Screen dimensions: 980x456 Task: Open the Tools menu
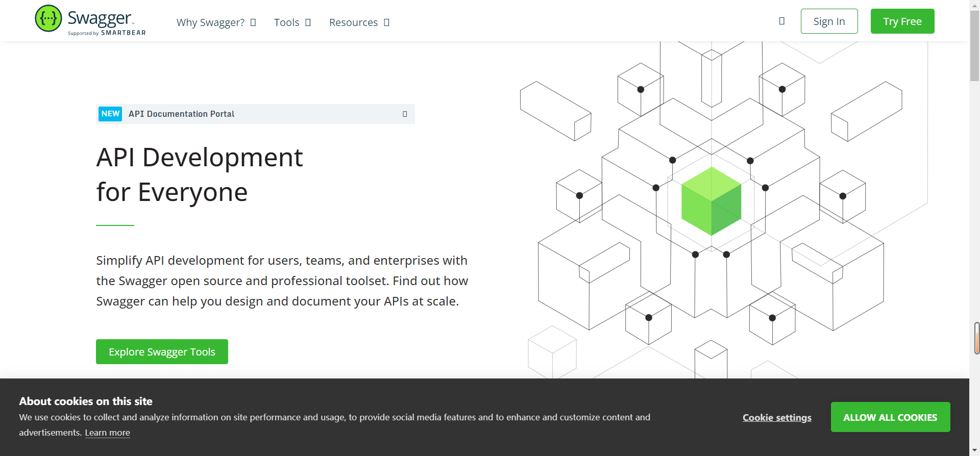click(286, 22)
